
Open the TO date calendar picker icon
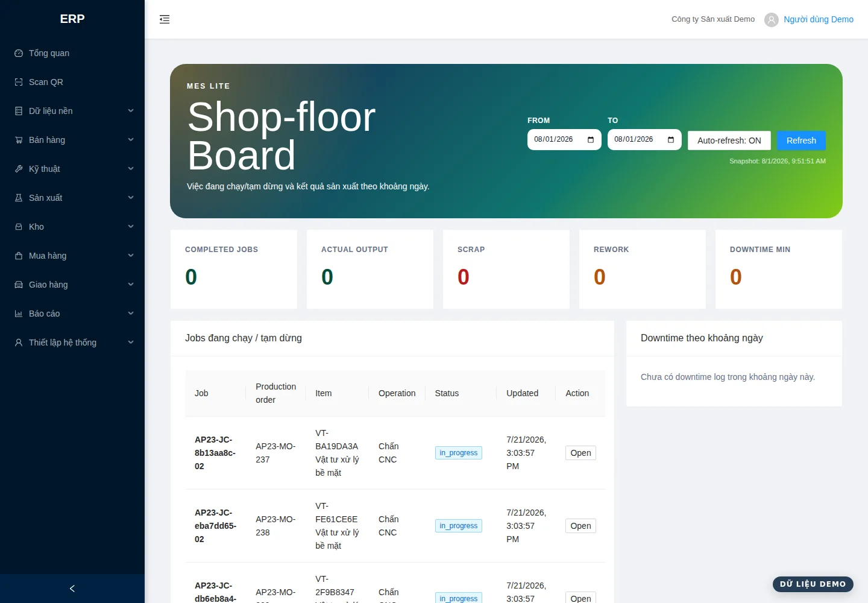point(671,140)
